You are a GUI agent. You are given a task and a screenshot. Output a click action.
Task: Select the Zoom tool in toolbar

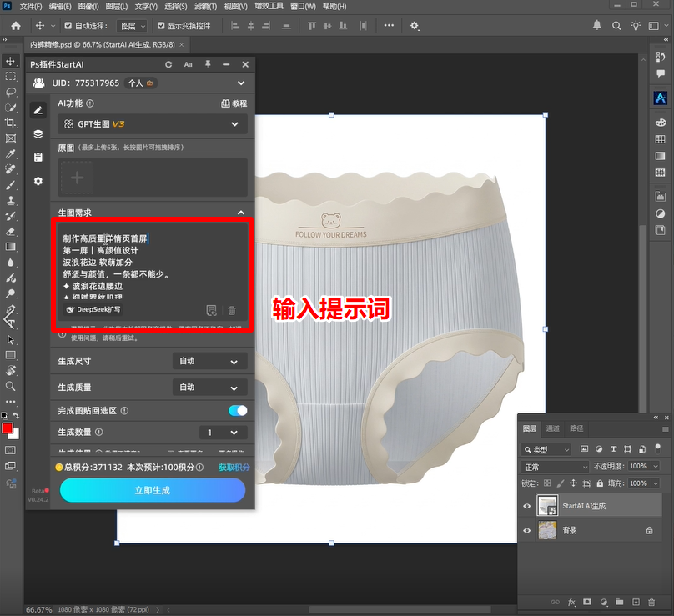(x=10, y=386)
